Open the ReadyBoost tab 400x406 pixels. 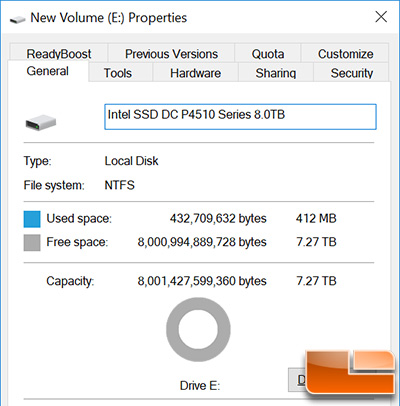[59, 53]
